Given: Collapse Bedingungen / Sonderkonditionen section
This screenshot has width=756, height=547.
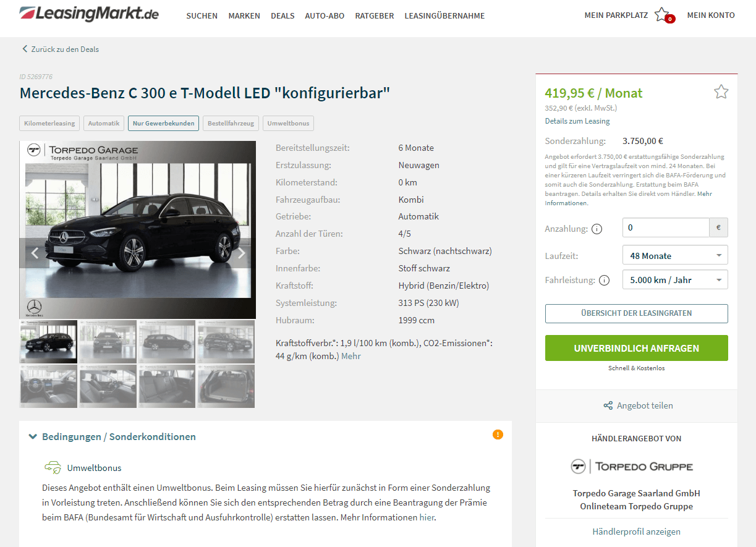Looking at the screenshot, I should point(113,436).
